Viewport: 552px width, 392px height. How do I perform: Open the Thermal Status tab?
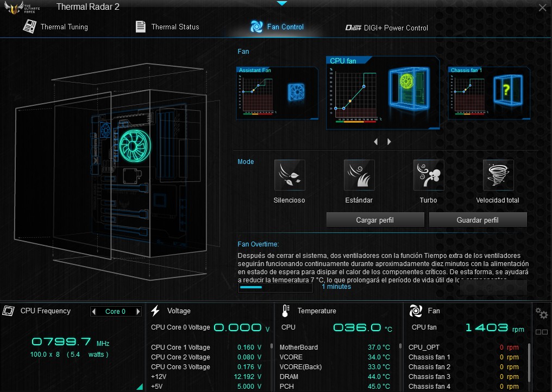[x=167, y=27]
